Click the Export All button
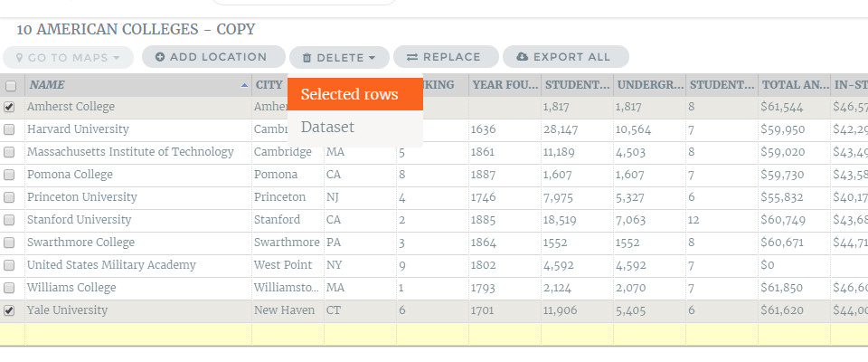Viewport: 868px width, 362px height. point(566,57)
